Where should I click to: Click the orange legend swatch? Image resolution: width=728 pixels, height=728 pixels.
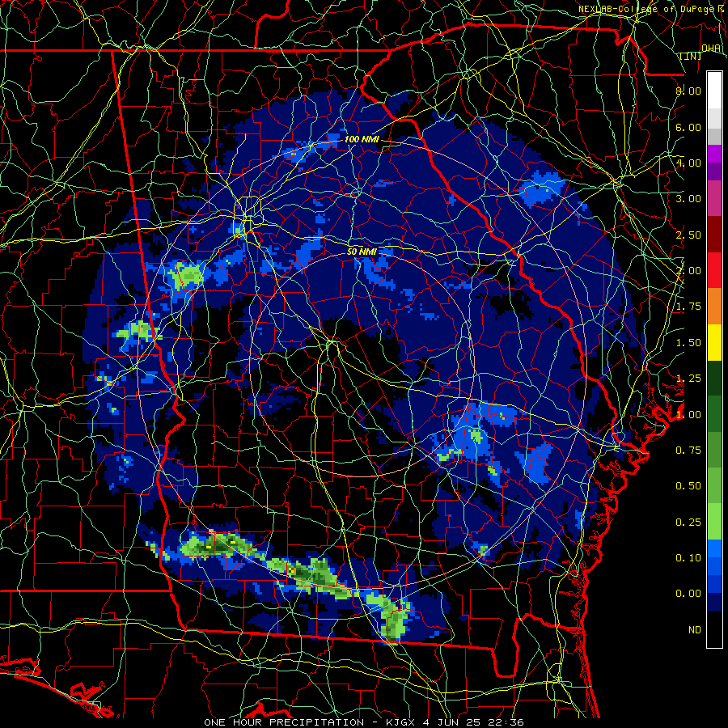click(714, 307)
